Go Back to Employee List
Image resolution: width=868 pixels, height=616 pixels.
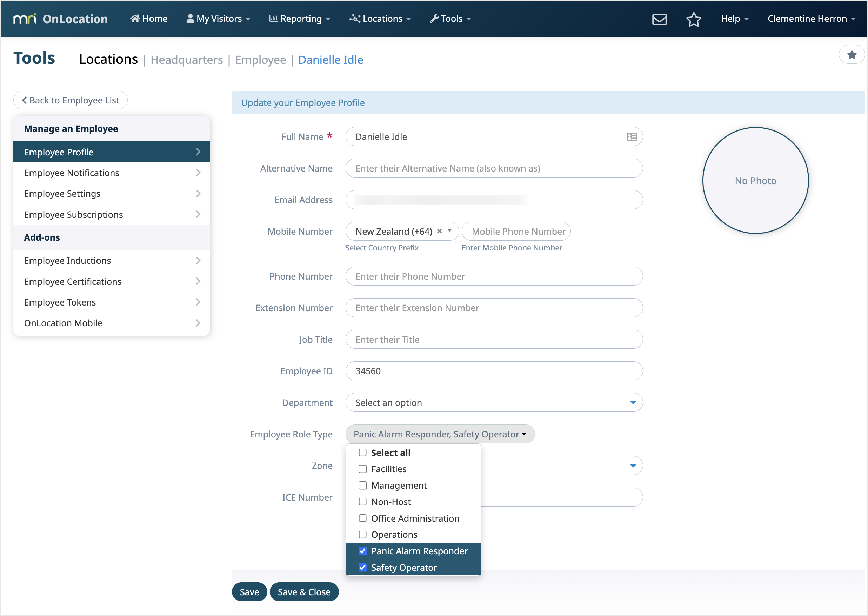70,100
